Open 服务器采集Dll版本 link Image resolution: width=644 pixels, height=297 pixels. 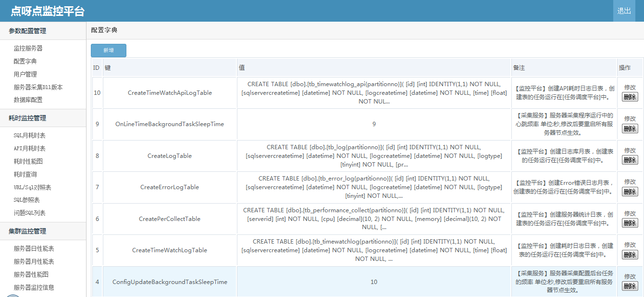click(x=38, y=87)
